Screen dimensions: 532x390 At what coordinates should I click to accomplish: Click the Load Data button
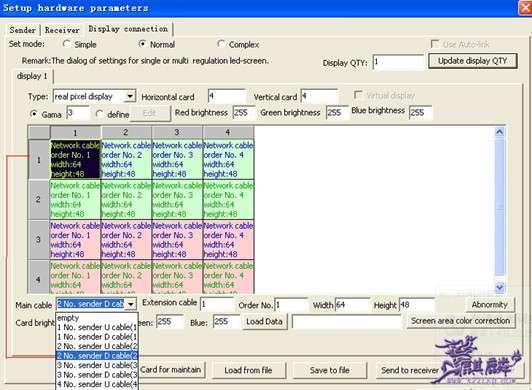point(265,321)
